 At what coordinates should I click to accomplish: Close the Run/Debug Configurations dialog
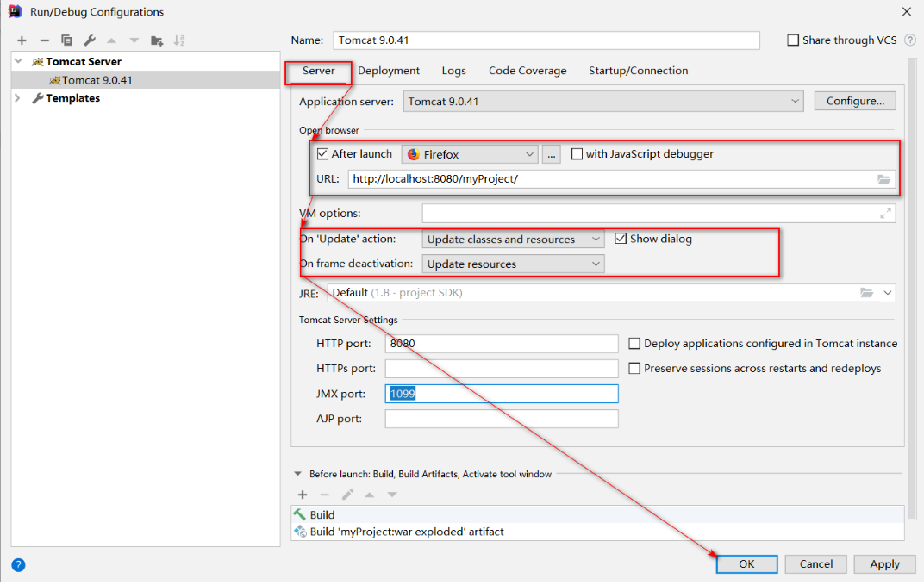click(906, 12)
